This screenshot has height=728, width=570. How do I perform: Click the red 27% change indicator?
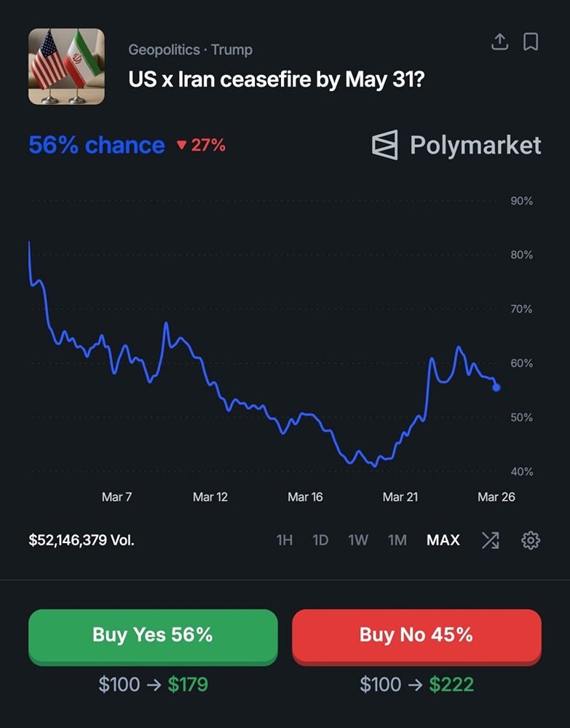point(202,145)
